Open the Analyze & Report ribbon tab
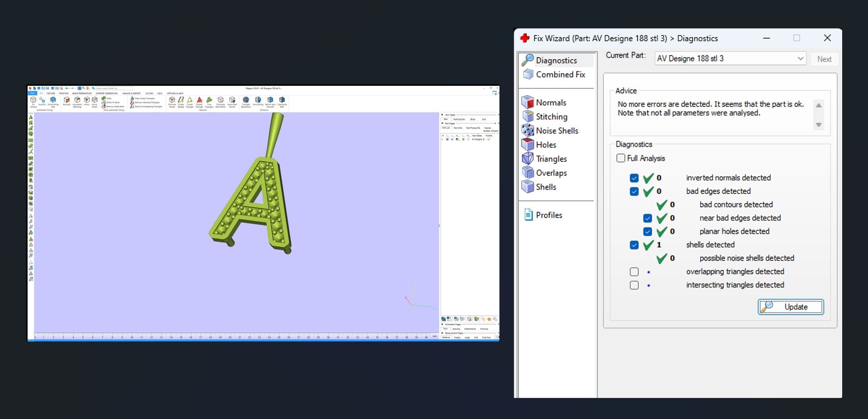This screenshot has height=419, width=868. click(131, 93)
